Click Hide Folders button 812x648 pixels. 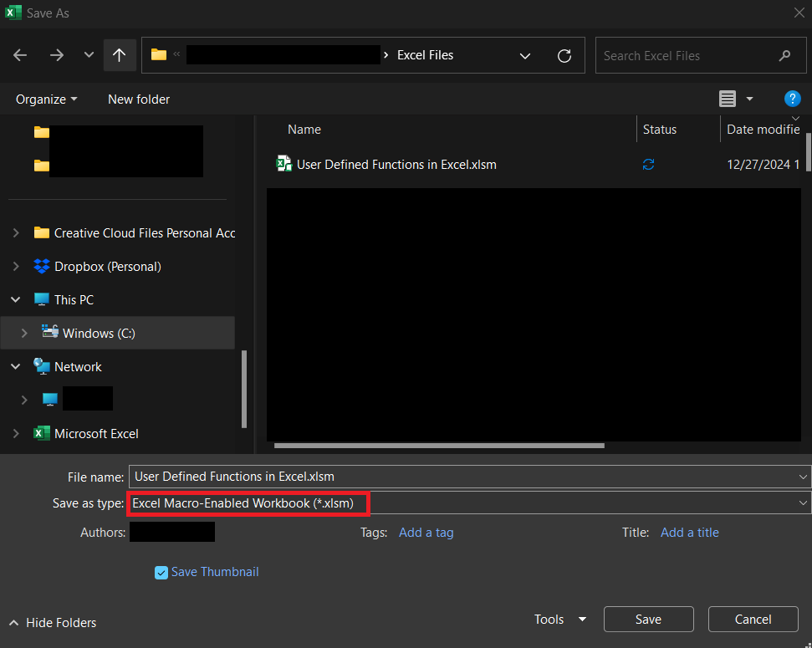[53, 623]
